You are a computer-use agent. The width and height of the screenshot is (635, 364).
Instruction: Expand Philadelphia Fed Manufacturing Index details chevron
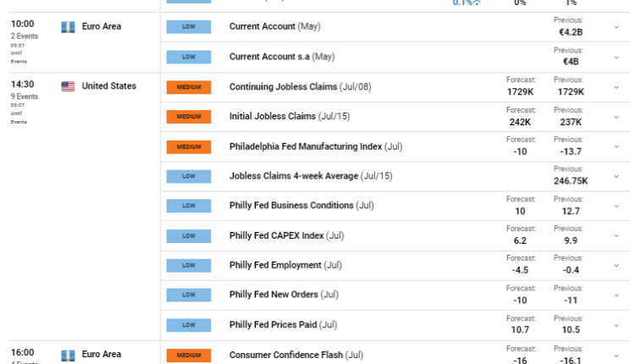[x=616, y=146]
